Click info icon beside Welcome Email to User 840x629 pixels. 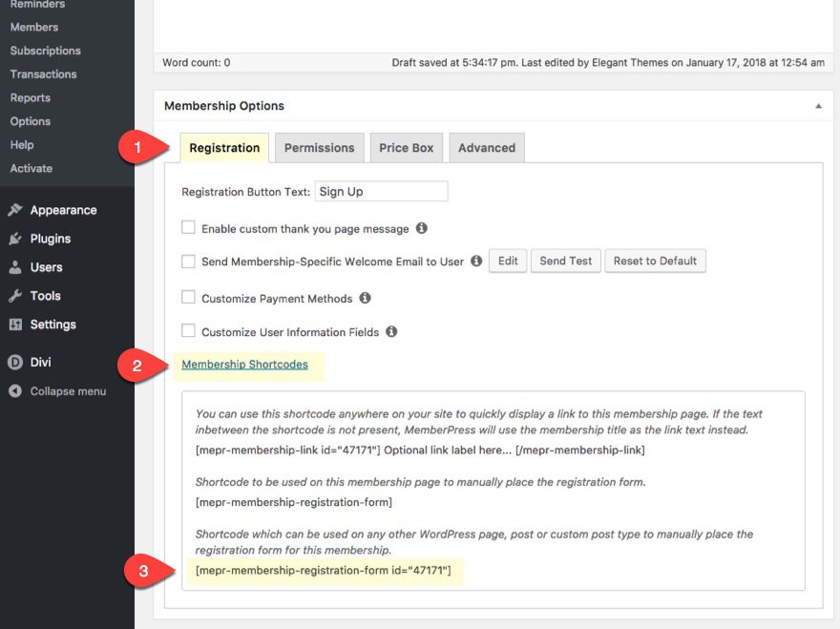[x=476, y=261]
